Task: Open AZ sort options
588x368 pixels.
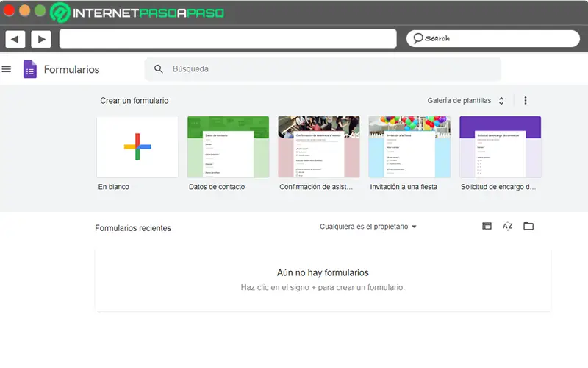Action: (x=507, y=226)
